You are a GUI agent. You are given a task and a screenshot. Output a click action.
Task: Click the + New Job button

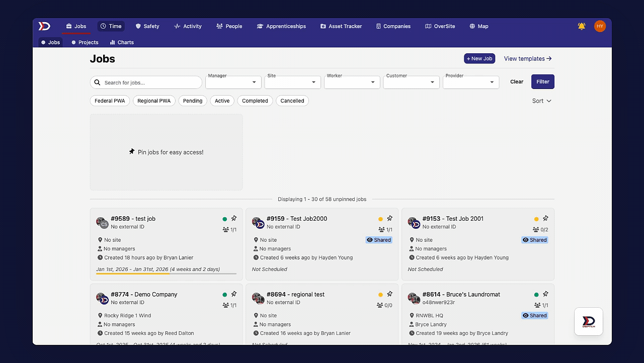(479, 59)
